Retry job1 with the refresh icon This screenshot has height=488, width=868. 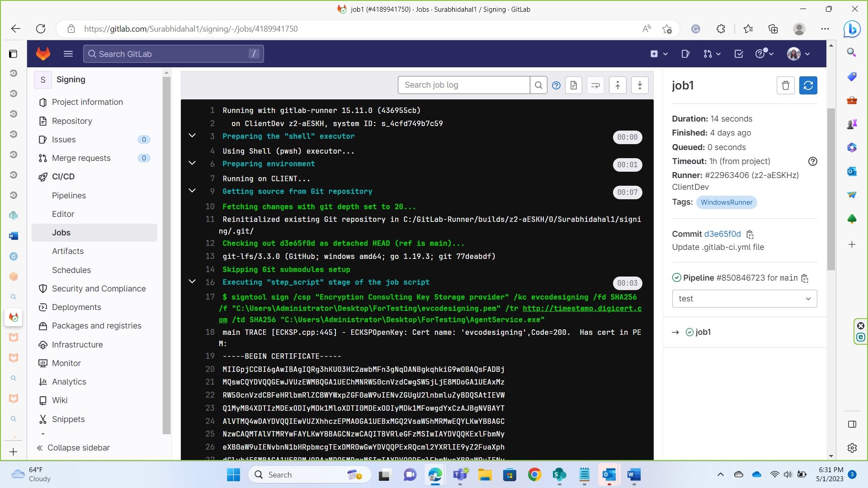(808, 85)
